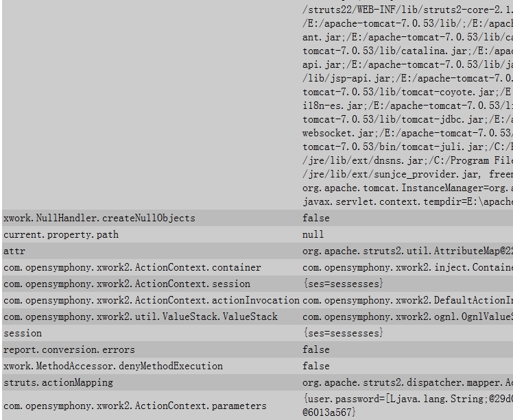The height and width of the screenshot is (420, 513).
Task: Select the ActionContext.actionInvocation row label
Action: point(152,300)
